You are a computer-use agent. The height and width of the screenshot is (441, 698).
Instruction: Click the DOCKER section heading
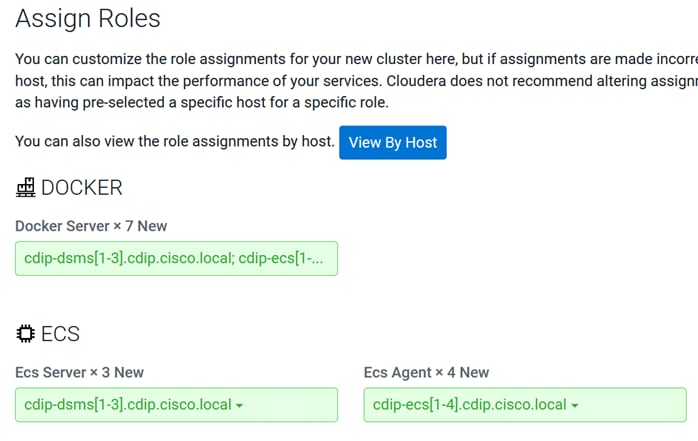(81, 188)
